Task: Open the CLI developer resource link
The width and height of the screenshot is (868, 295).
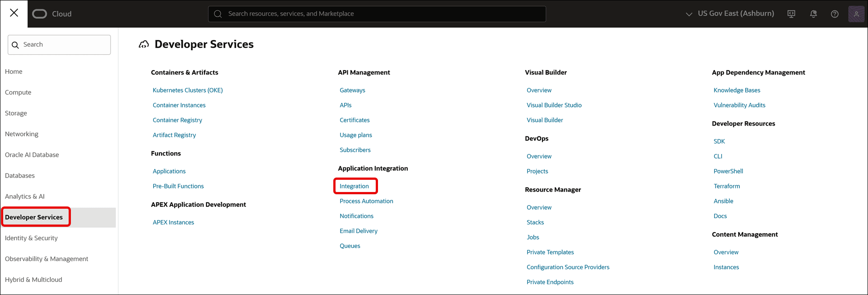Action: (718, 156)
